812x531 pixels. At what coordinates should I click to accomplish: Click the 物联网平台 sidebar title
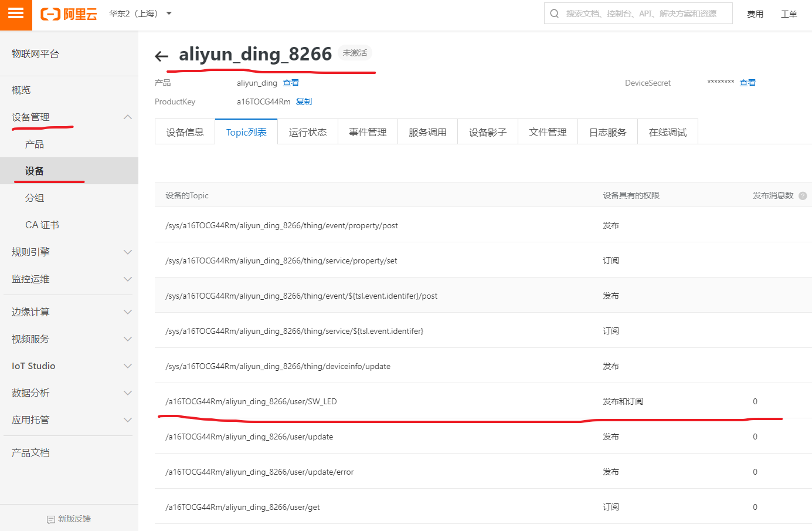35,54
